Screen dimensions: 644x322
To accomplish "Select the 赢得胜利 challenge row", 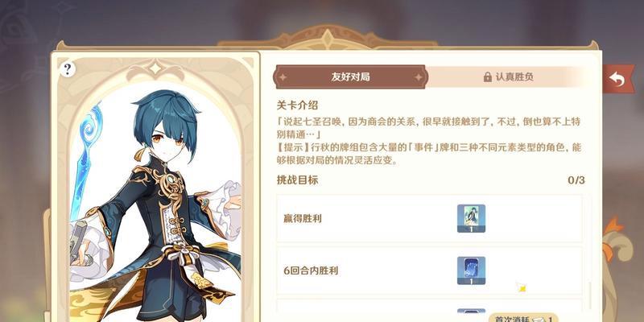I will (x=429, y=218).
